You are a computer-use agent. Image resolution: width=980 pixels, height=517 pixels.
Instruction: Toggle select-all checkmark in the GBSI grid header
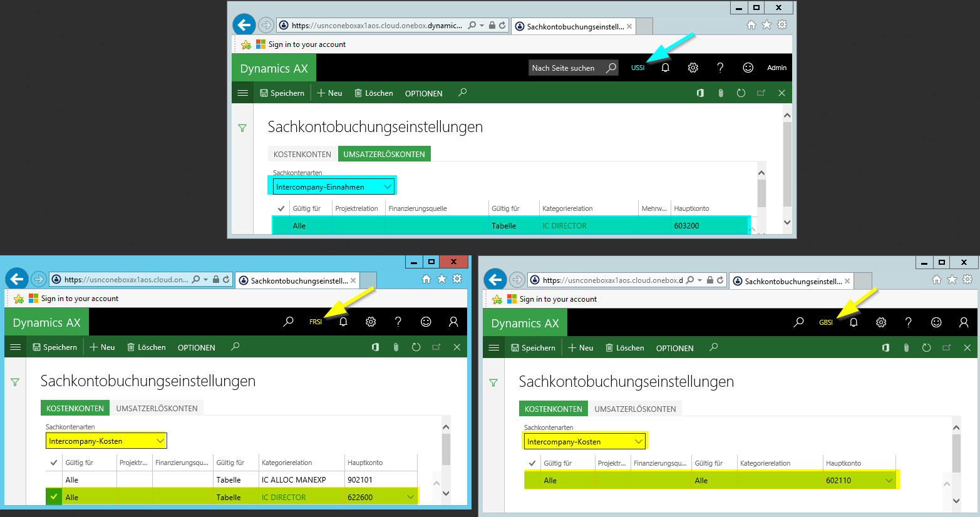[532, 463]
